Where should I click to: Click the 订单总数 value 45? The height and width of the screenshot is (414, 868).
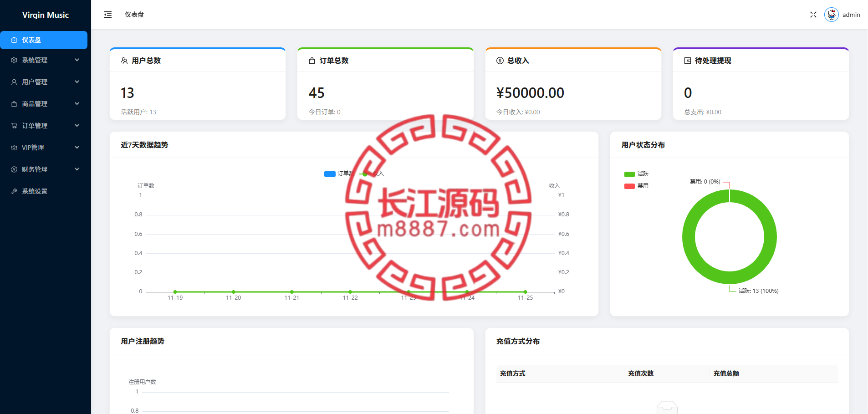coord(317,93)
